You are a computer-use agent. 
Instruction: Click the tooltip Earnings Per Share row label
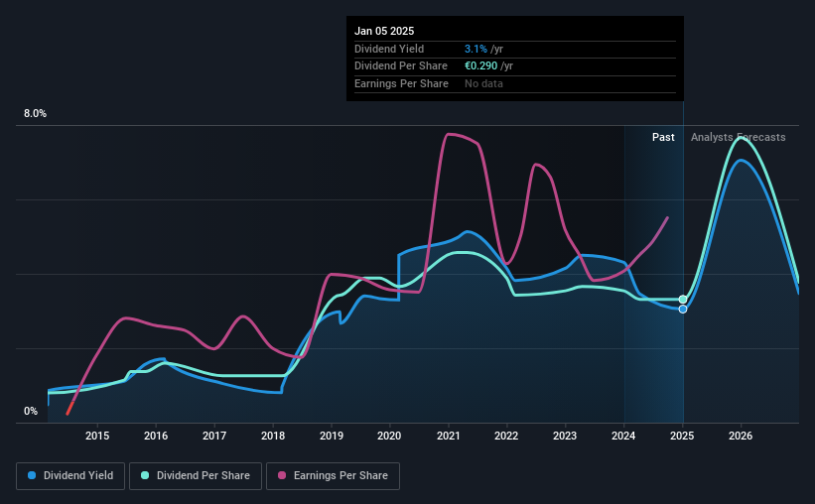(401, 83)
